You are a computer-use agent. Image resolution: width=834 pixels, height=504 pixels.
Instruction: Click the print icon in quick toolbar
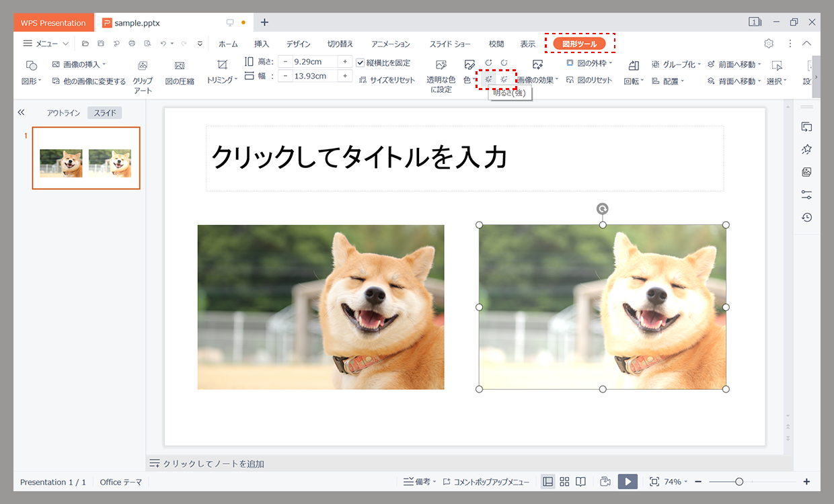pyautogui.click(x=132, y=44)
